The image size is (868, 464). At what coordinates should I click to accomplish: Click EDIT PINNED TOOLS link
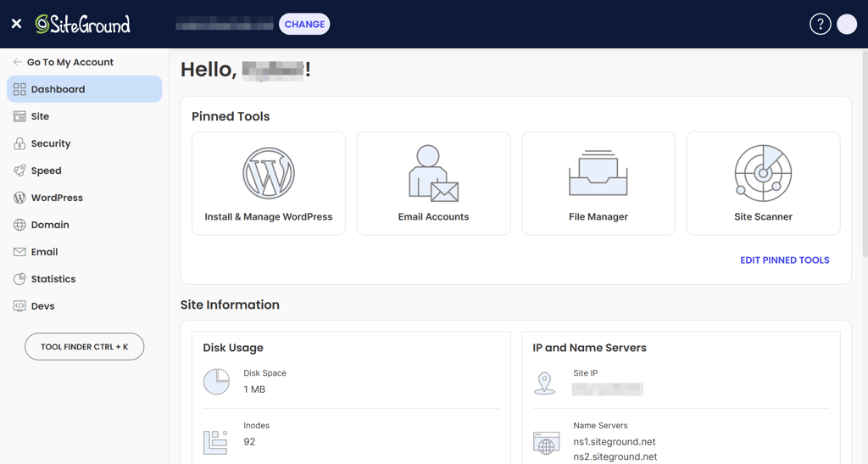[x=784, y=260]
